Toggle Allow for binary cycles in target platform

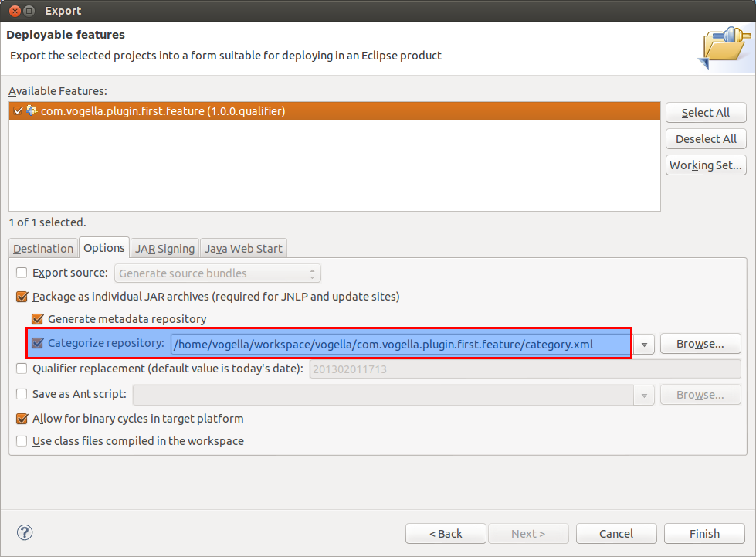(x=22, y=419)
